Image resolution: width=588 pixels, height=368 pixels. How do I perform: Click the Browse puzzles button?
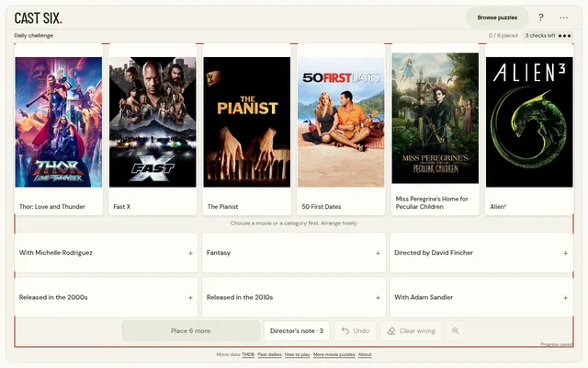tap(497, 17)
